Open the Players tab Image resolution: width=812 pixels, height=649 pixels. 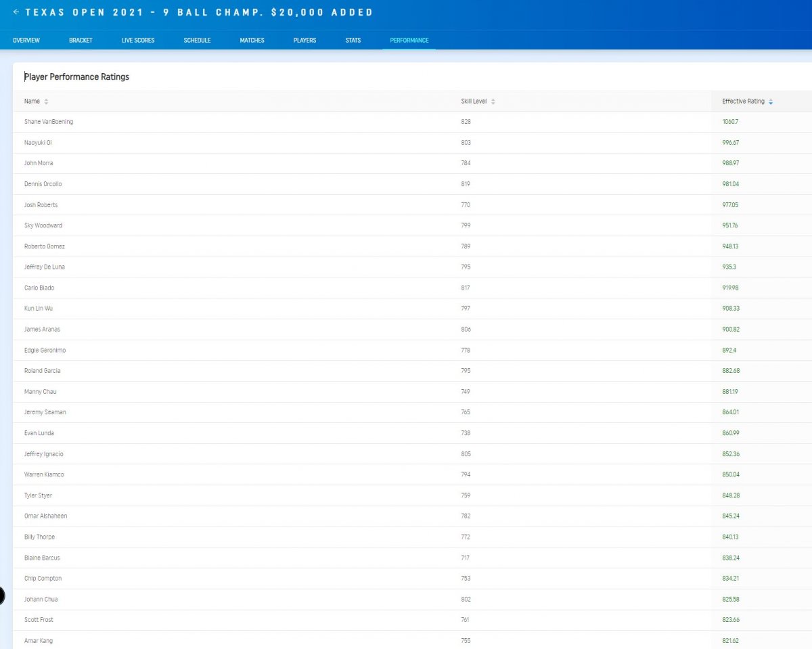pyautogui.click(x=304, y=41)
